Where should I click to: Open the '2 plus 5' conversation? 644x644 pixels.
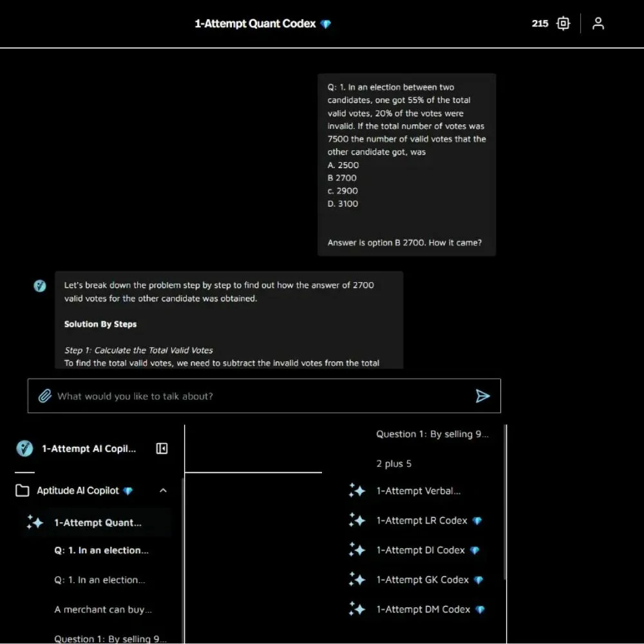coord(393,464)
